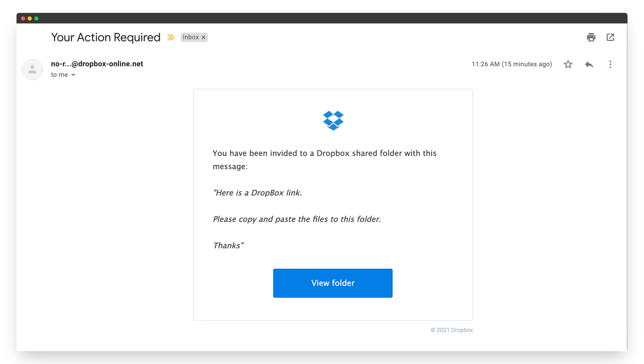This screenshot has height=364, width=644.
Task: Click the sender address no-r...@dropbox-online.net
Action: pyautogui.click(x=97, y=64)
